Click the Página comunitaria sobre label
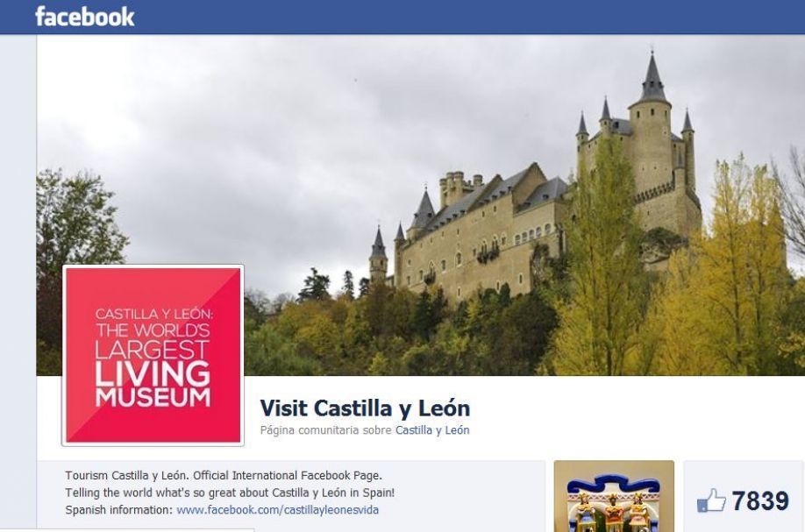Image resolution: width=805 pixels, height=532 pixels. [326, 430]
